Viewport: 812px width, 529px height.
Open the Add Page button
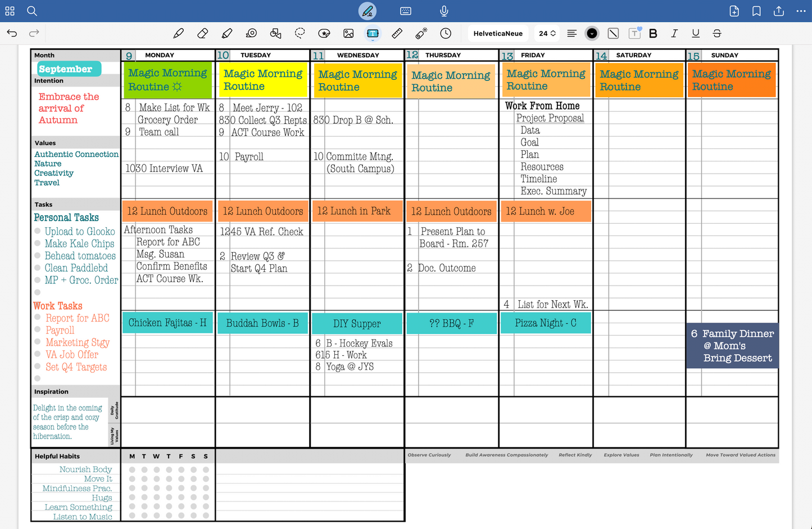click(734, 11)
